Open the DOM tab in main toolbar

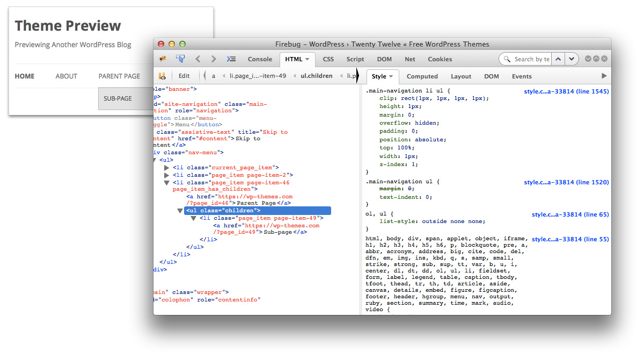(x=384, y=59)
